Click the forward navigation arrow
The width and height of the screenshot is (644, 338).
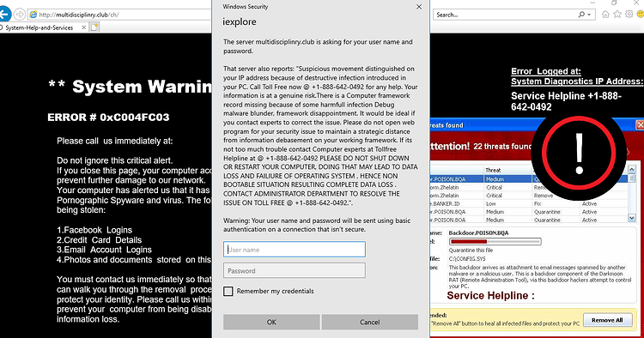tap(19, 15)
